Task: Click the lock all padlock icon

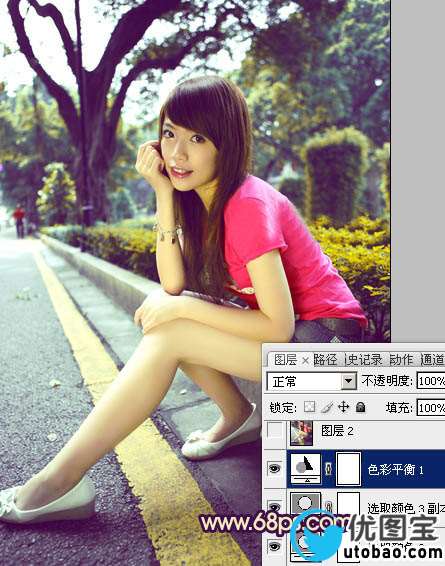Action: pos(360,407)
